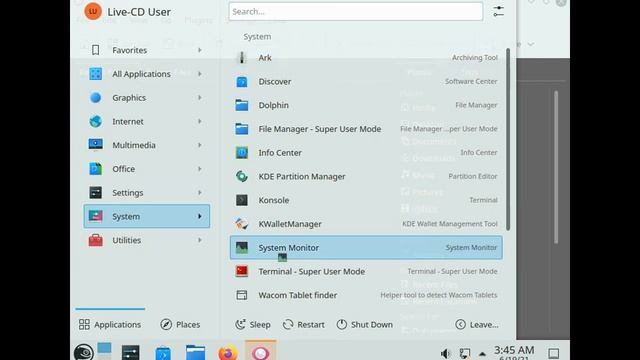640x360 pixels.
Task: Click the Graphics category icon
Action: click(96, 98)
